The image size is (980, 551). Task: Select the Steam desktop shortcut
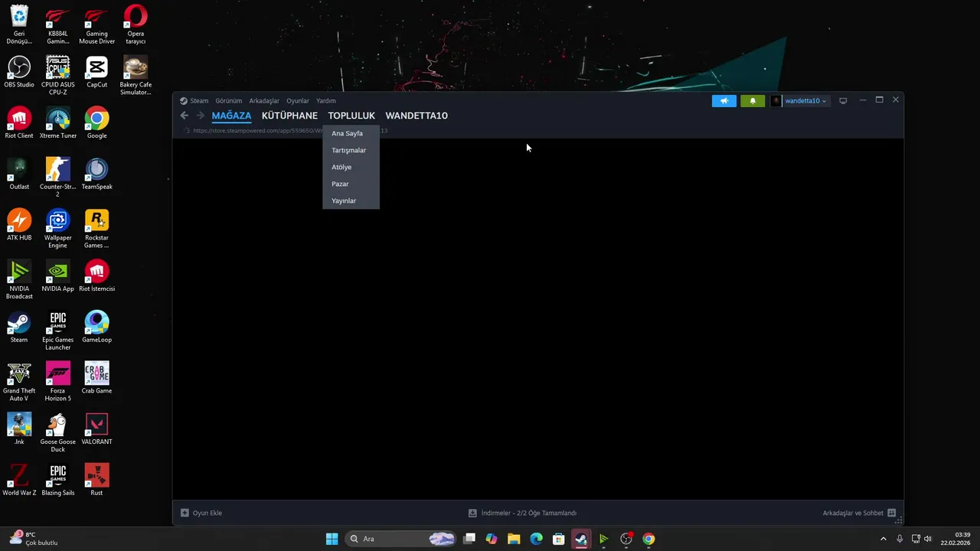(x=19, y=327)
